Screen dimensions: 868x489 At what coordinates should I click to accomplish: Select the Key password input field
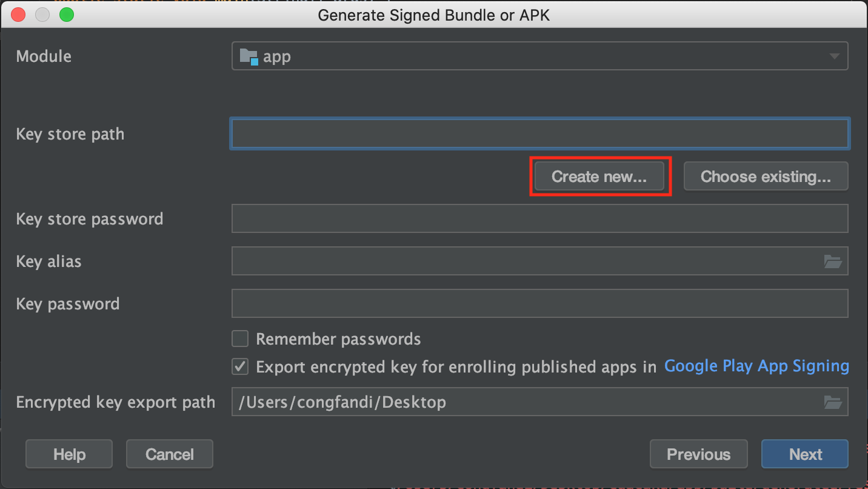[539, 304]
